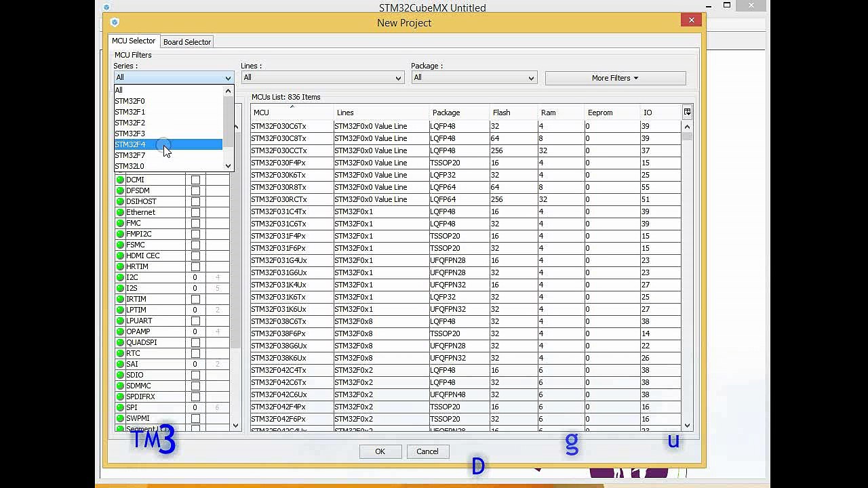Image resolution: width=868 pixels, height=488 pixels.
Task: Click green status icon next to Ethernet
Action: pyautogui.click(x=120, y=212)
